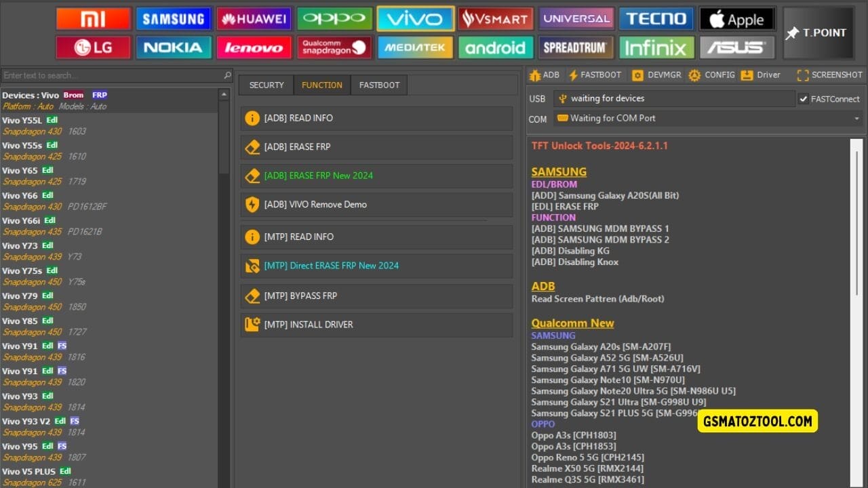The width and height of the screenshot is (868, 488).
Task: Select the Qualcomm Snapdragon brand icon
Action: pos(334,47)
